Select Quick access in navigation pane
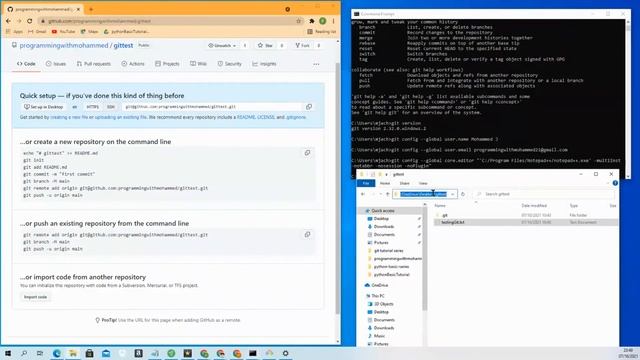Image resolution: width=640 pixels, height=360 pixels. (382, 211)
